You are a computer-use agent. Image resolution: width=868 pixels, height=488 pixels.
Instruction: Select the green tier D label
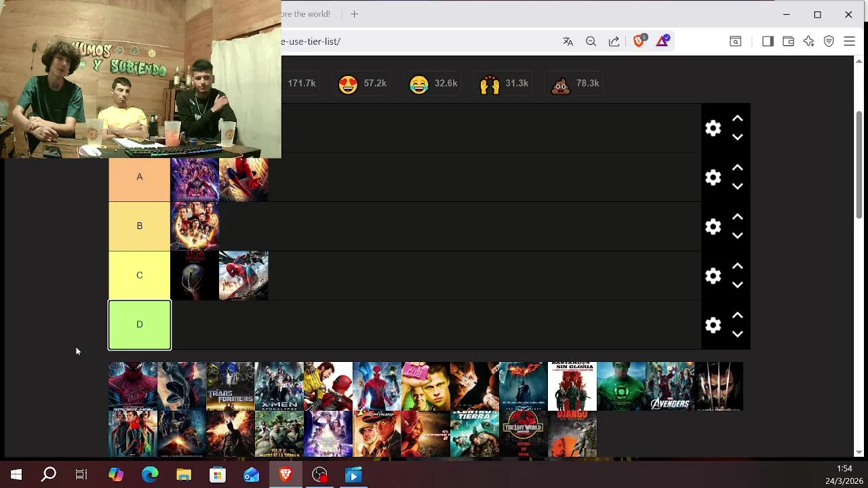tap(140, 325)
